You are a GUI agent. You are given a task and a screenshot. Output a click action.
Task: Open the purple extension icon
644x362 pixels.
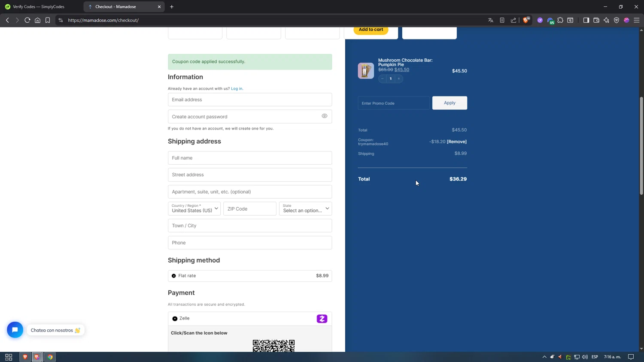pos(540,20)
